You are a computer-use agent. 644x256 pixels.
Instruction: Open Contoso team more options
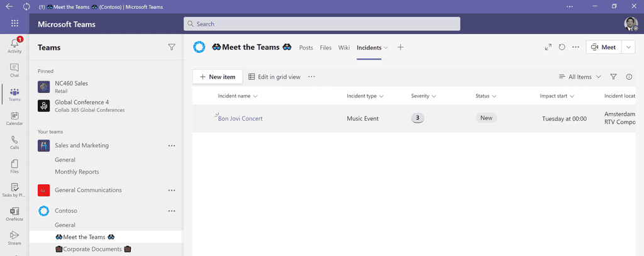click(x=172, y=211)
